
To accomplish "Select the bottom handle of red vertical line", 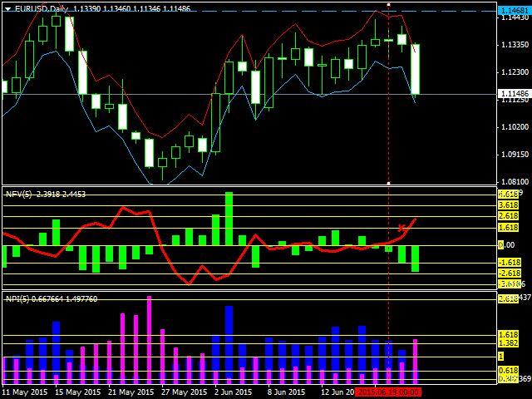I will (x=388, y=183).
